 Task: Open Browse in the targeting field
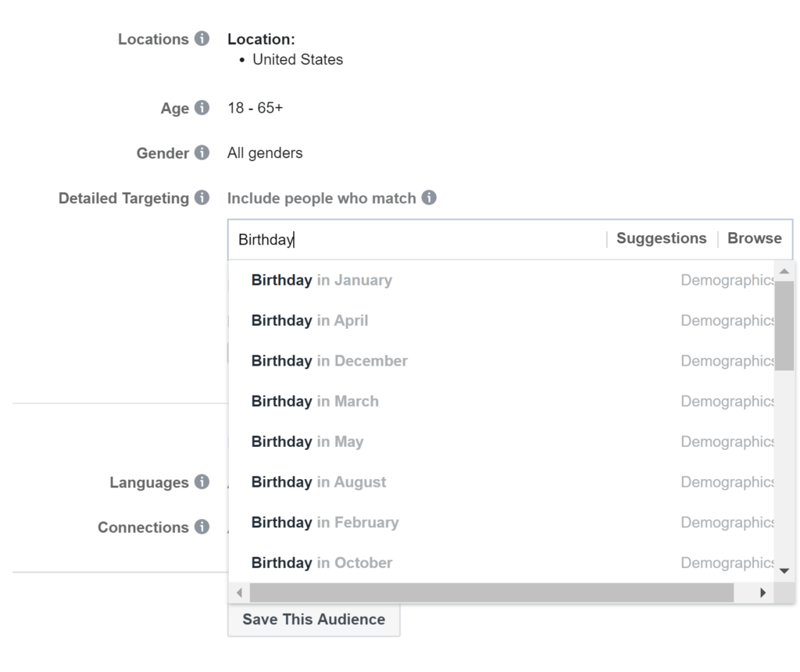754,239
